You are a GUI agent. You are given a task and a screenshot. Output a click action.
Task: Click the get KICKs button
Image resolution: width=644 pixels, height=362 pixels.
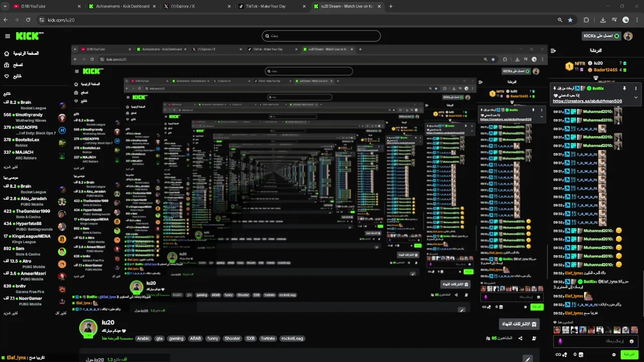(601, 36)
